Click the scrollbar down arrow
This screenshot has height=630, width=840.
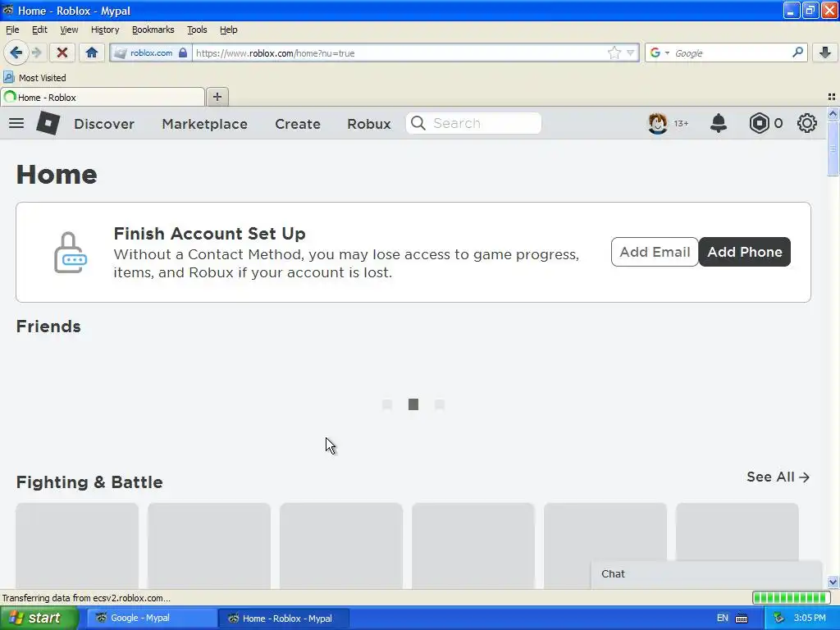click(x=833, y=582)
